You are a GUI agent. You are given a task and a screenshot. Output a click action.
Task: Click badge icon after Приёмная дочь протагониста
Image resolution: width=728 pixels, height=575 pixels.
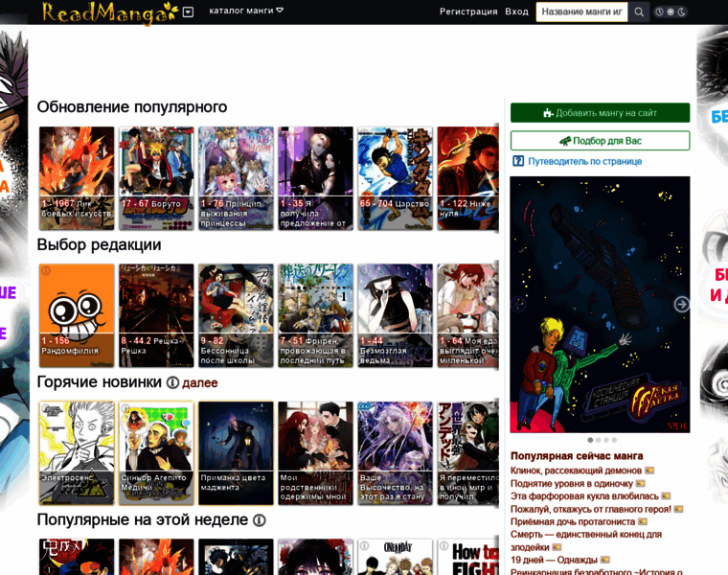(x=643, y=521)
